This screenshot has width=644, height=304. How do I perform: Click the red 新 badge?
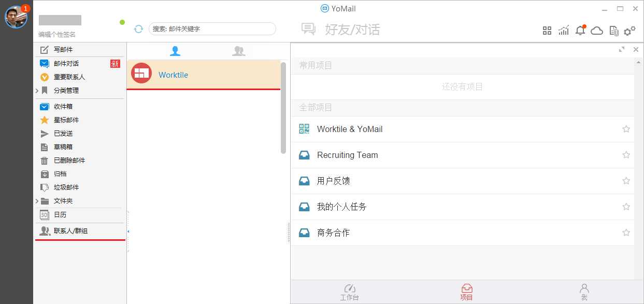tap(115, 64)
